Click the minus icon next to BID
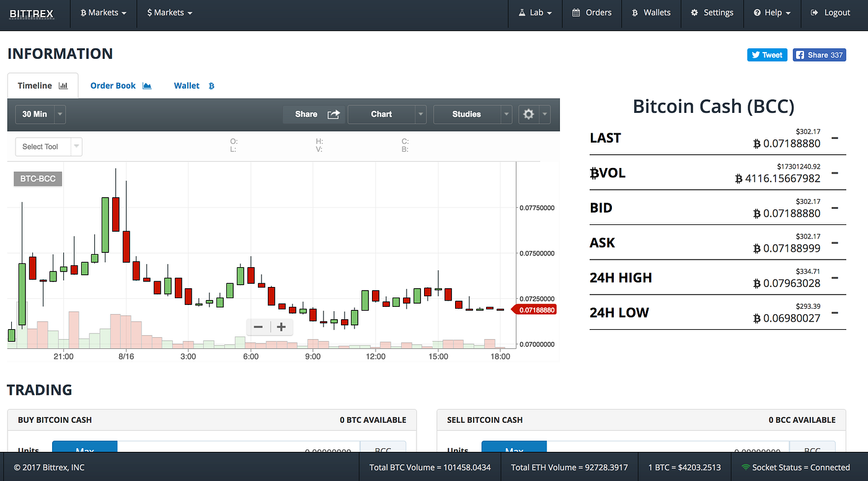The height and width of the screenshot is (481, 868). [x=835, y=208]
